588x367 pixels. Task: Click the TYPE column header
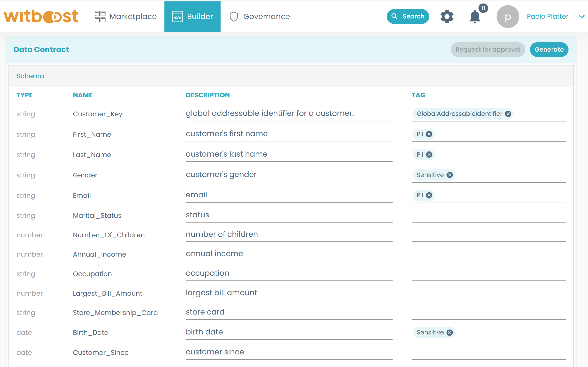tap(24, 95)
